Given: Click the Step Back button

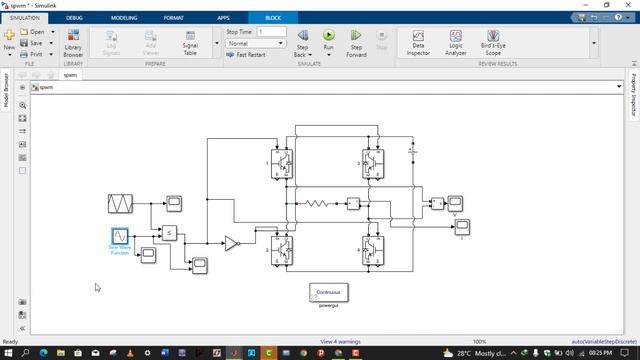Looking at the screenshot, I should click(302, 36).
